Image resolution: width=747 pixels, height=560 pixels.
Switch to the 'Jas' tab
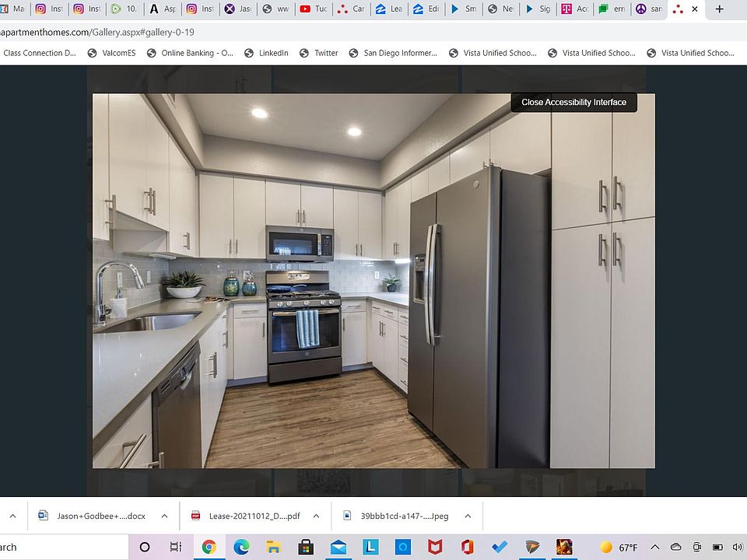(238, 9)
